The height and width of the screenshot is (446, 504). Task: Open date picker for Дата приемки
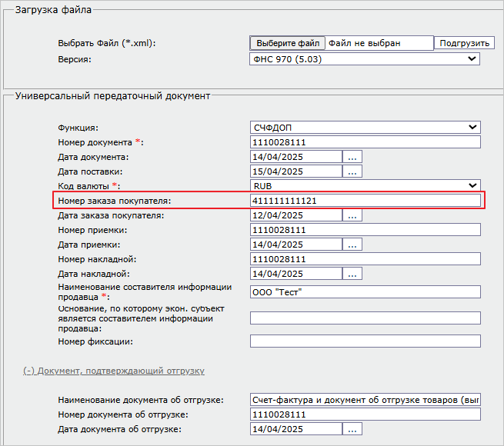click(352, 245)
